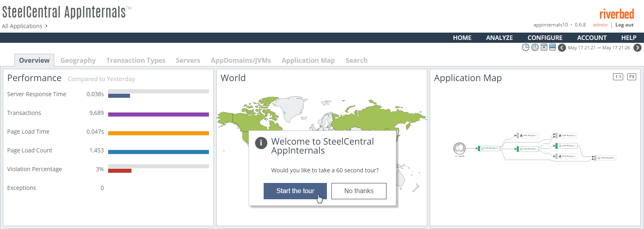
Task: Click the 9,689 transactions value
Action: point(97,113)
